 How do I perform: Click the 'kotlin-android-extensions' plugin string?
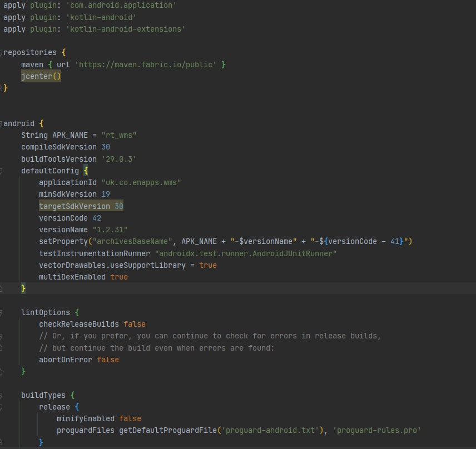pos(126,29)
